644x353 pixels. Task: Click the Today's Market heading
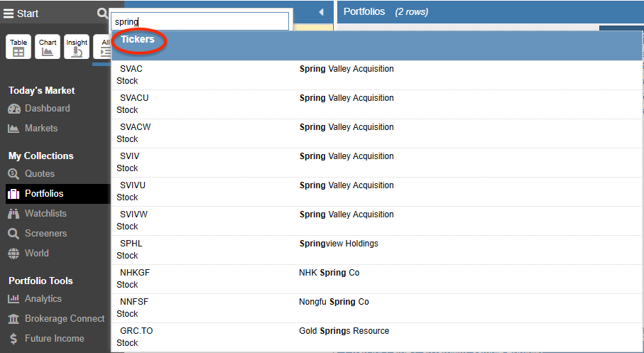click(41, 91)
